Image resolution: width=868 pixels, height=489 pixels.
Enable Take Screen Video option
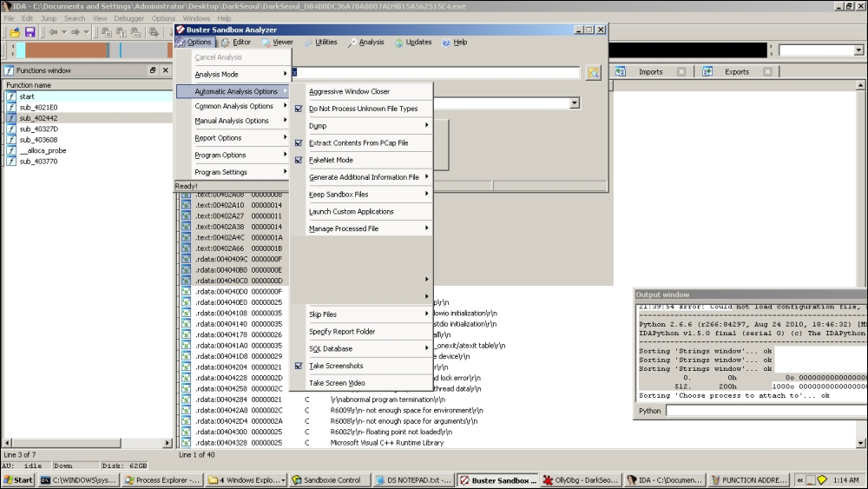point(361,383)
